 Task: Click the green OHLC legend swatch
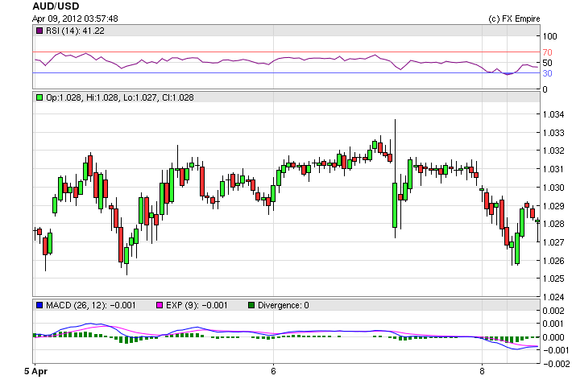point(39,97)
